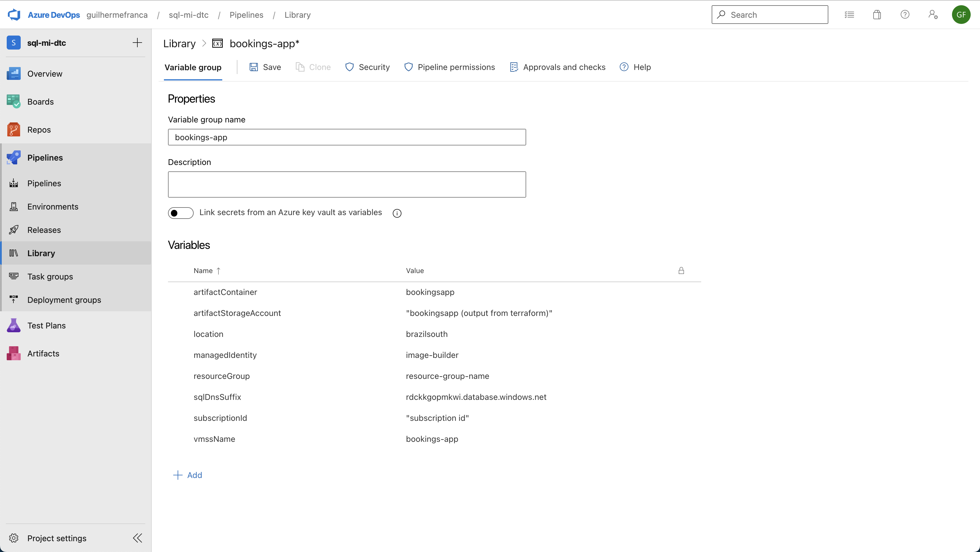Open the Marketplace shopping bag icon

coord(877,15)
